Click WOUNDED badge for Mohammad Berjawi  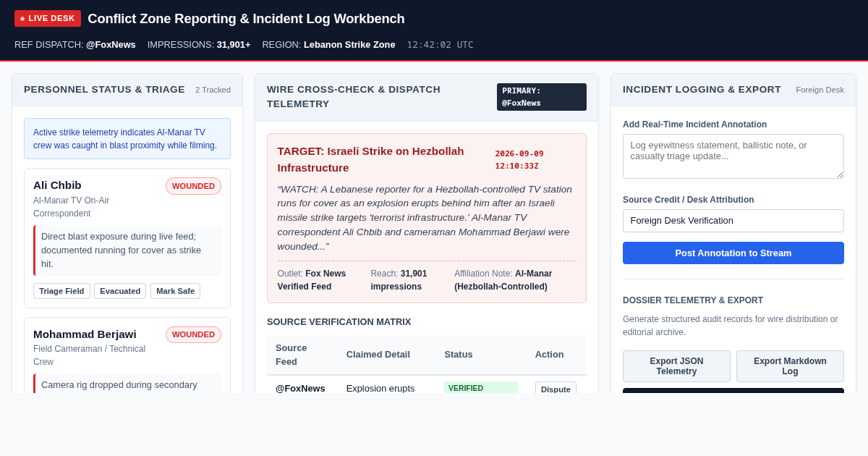pos(193,334)
